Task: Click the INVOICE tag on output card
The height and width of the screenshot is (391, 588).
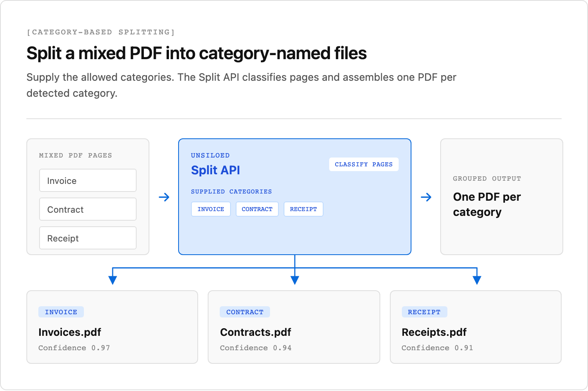Action: coord(61,312)
